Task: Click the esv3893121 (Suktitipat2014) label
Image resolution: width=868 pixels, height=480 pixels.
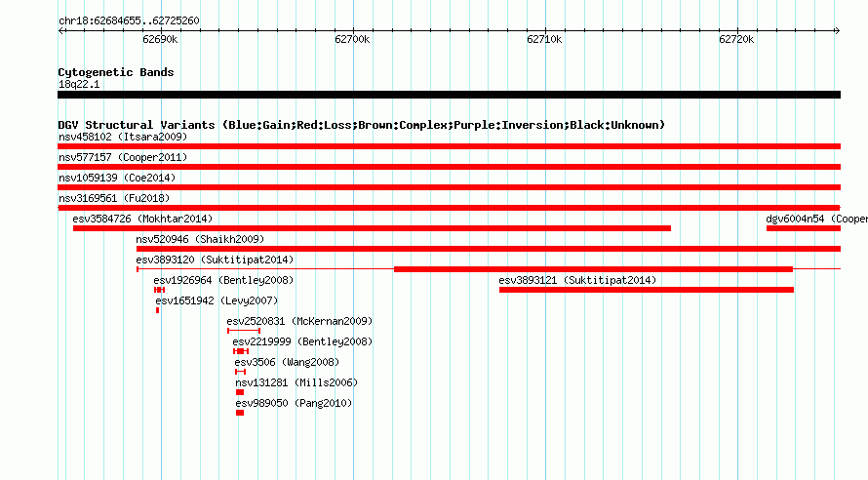Action: coord(577,280)
